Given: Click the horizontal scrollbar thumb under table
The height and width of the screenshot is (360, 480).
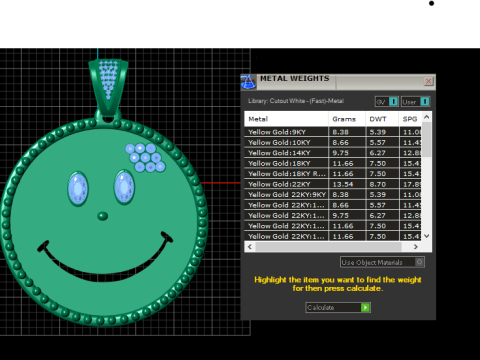Looking at the screenshot, I should [328, 247].
